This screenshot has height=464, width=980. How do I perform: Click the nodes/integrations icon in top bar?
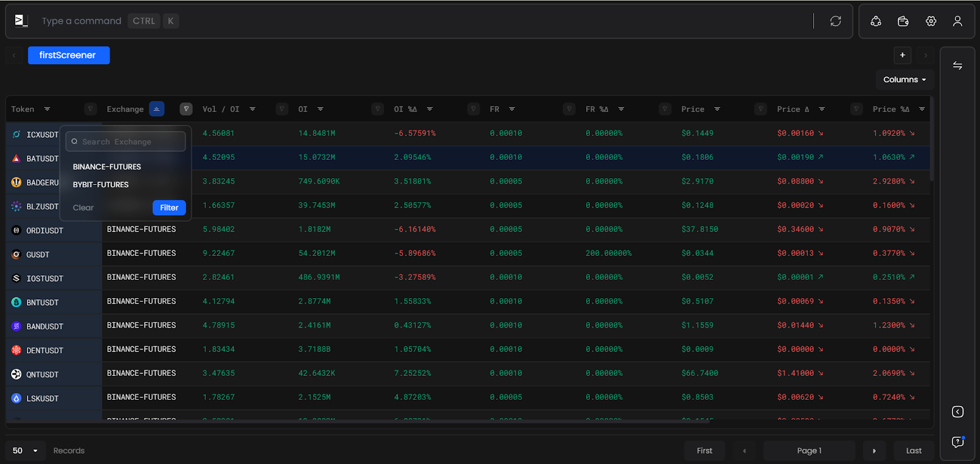(876, 21)
